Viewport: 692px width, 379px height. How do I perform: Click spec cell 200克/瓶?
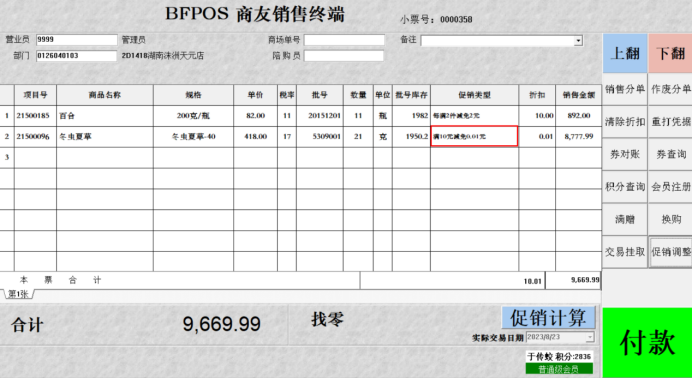[x=193, y=116]
